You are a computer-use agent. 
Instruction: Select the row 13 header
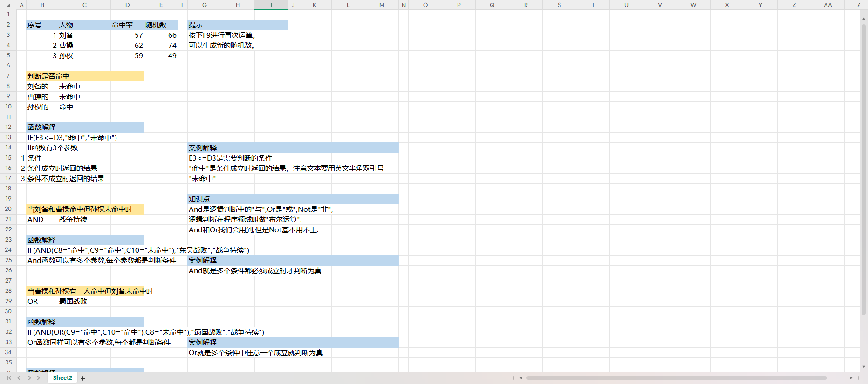pos(8,137)
